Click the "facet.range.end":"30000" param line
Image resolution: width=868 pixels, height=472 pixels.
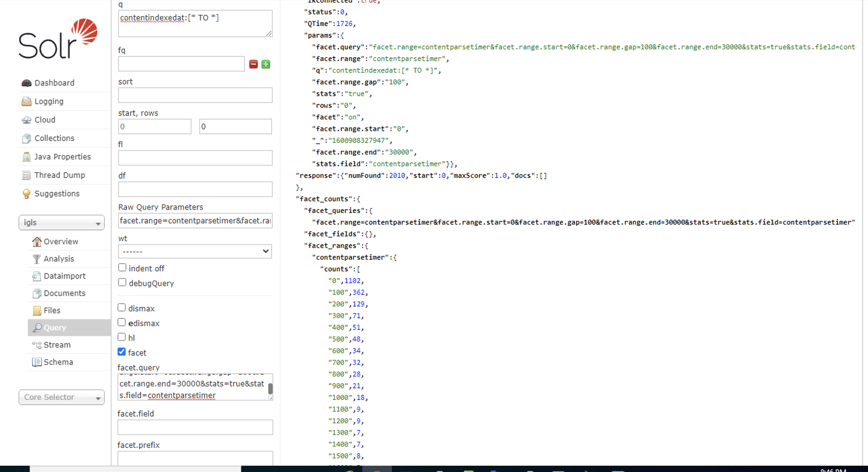(364, 152)
